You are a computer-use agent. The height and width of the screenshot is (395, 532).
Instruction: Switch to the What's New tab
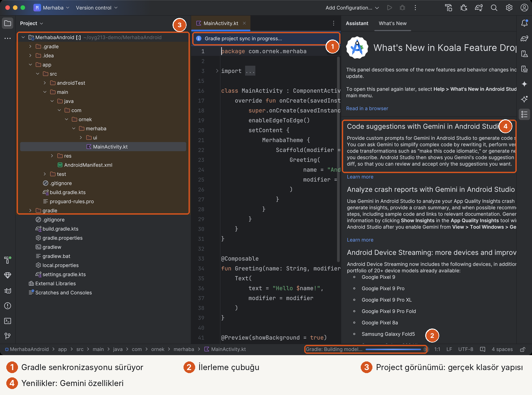(393, 23)
